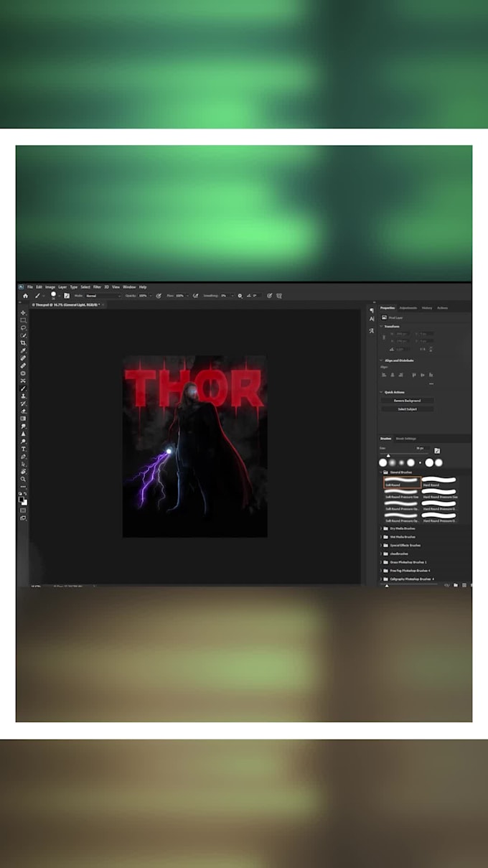Expand the Dry Media Brushes folder
This screenshot has height=868, width=488.
tap(380, 528)
